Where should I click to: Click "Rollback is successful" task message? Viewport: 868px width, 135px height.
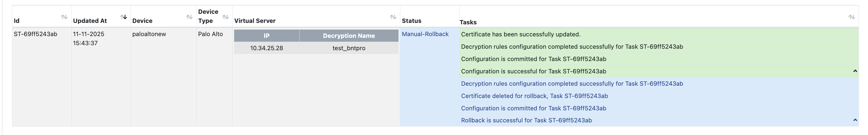526,121
